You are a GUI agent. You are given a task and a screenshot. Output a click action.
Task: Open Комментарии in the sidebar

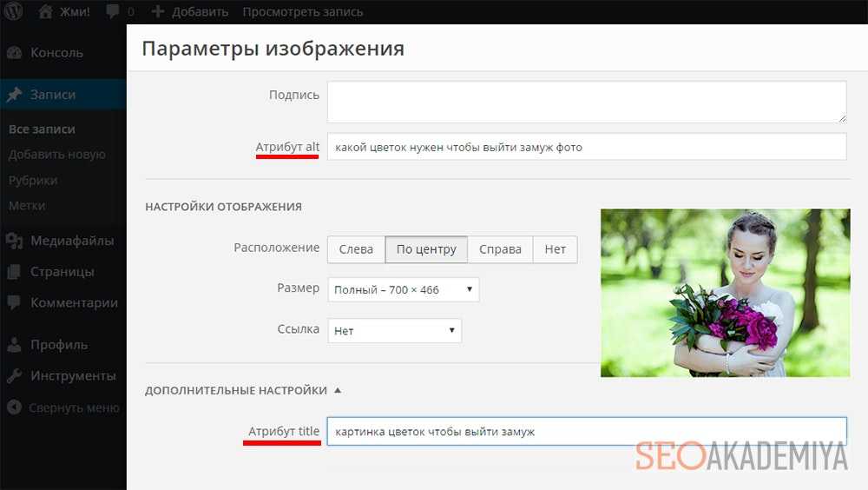[x=74, y=302]
